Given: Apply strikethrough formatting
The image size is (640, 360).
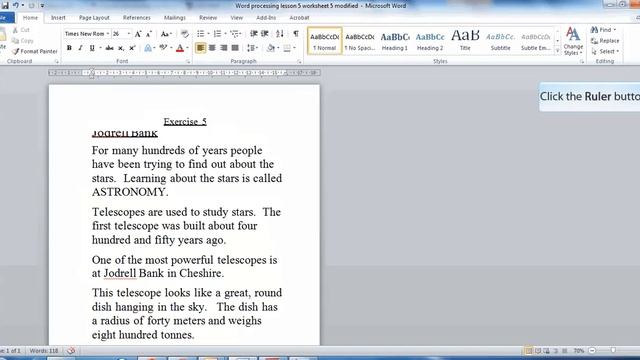Looking at the screenshot, I should click(x=109, y=48).
